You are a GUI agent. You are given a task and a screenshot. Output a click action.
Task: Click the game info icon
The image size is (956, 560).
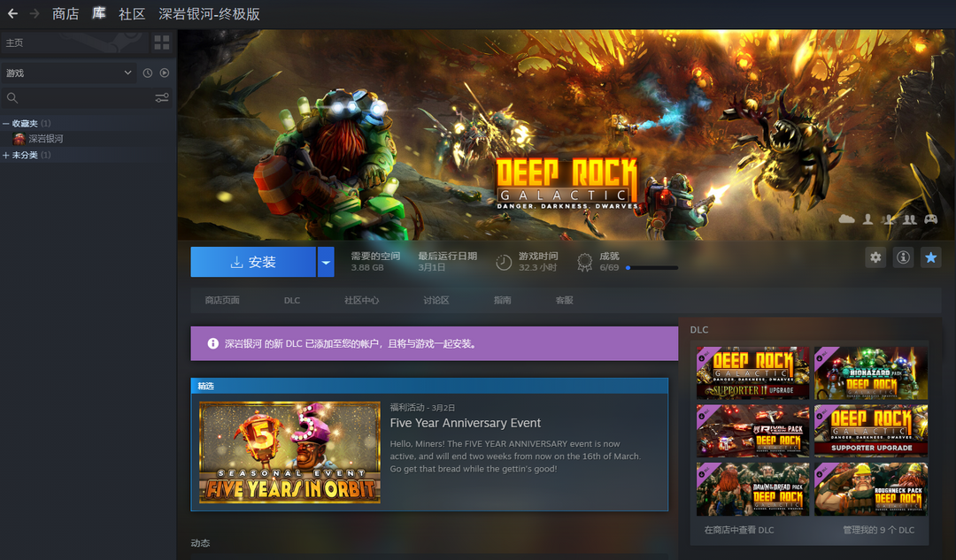pyautogui.click(x=903, y=257)
